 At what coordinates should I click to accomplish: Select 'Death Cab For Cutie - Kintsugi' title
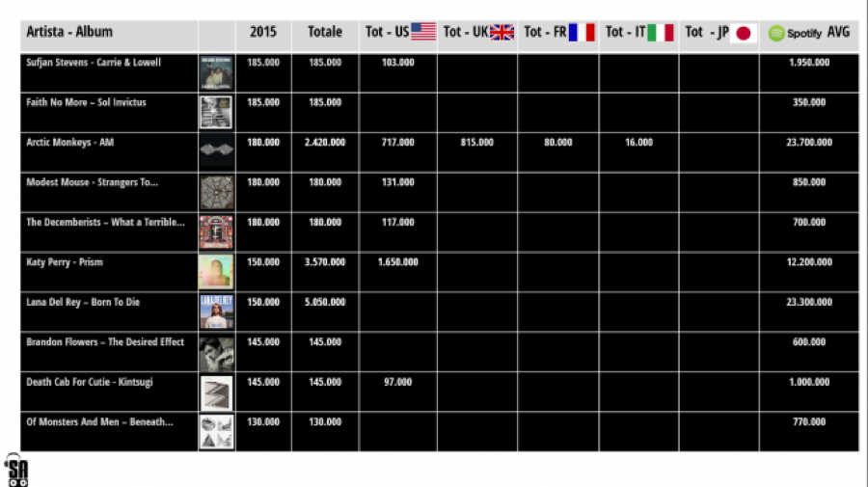(x=89, y=382)
